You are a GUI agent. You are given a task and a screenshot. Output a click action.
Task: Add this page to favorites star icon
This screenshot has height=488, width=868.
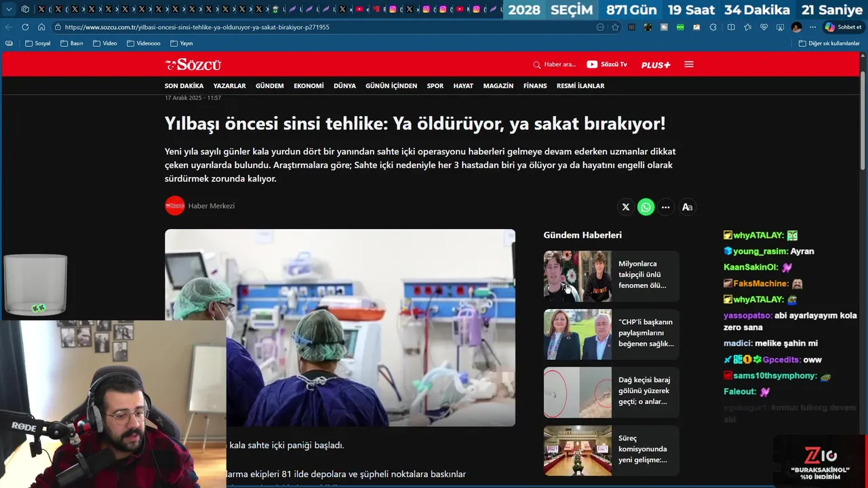pyautogui.click(x=615, y=27)
